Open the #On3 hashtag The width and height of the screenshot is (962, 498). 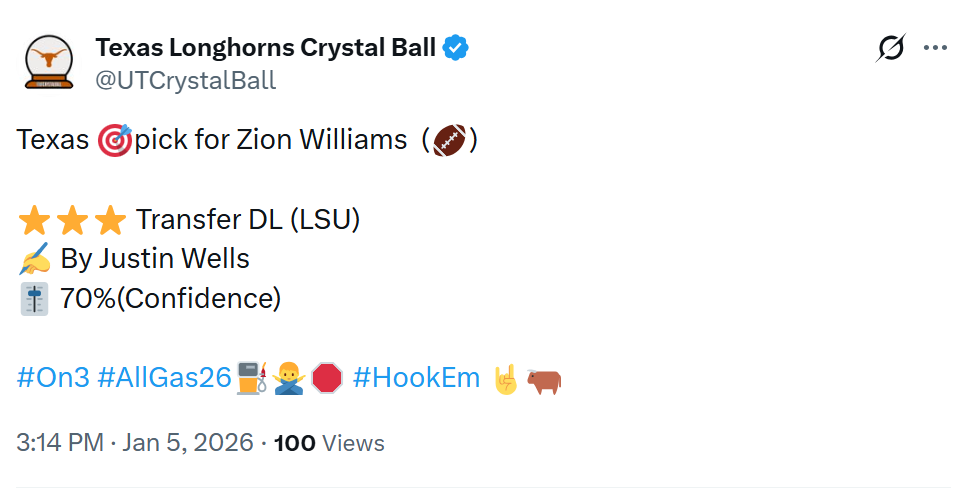(x=54, y=378)
